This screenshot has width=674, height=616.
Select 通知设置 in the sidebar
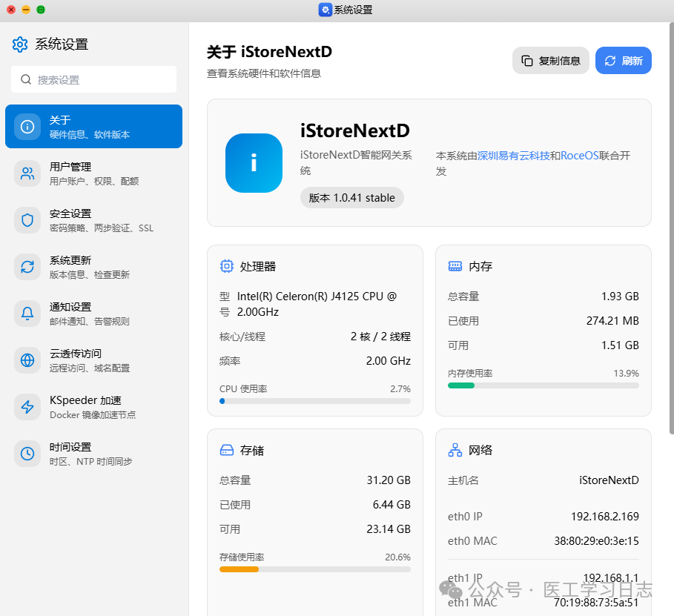click(93, 314)
